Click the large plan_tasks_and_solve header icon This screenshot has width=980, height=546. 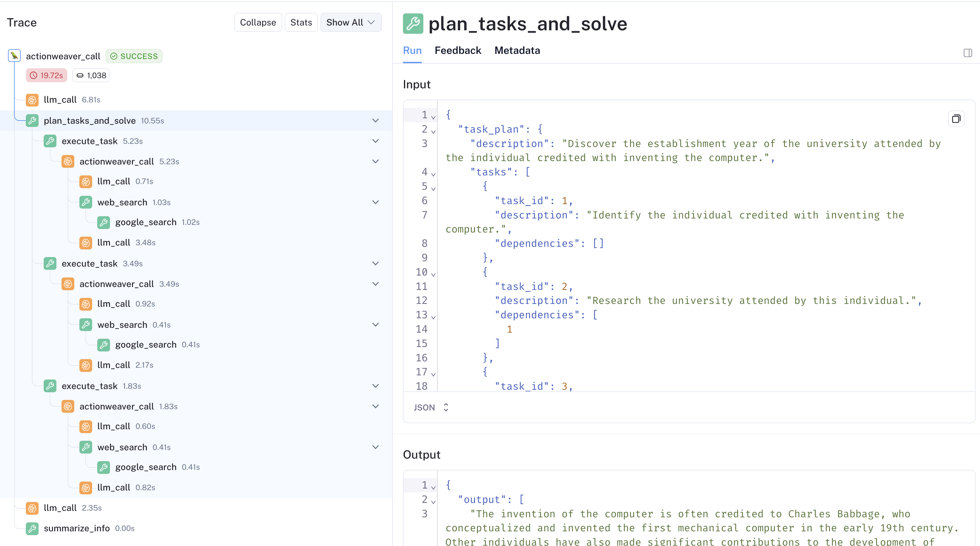click(x=413, y=24)
